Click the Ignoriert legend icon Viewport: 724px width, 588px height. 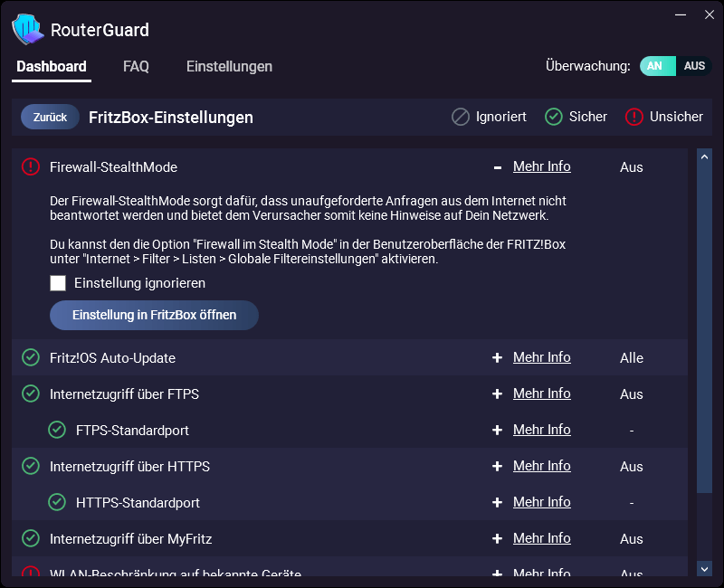[461, 117]
